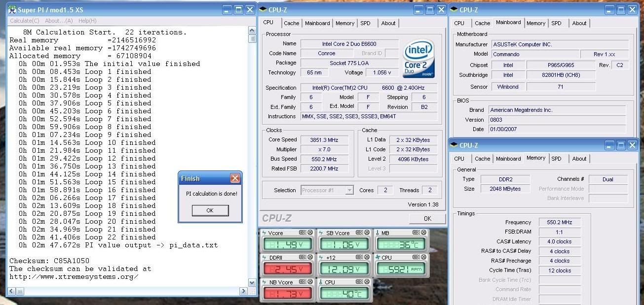Click the FSB:DRAM ratio value 1:1
The image size is (644, 305).
(x=560, y=232)
